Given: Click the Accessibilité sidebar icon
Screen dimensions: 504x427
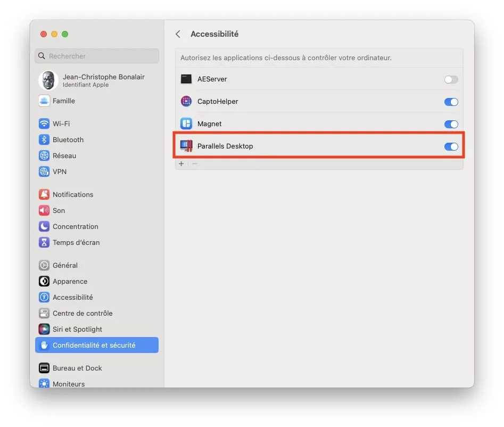Looking at the screenshot, I should 44,297.
